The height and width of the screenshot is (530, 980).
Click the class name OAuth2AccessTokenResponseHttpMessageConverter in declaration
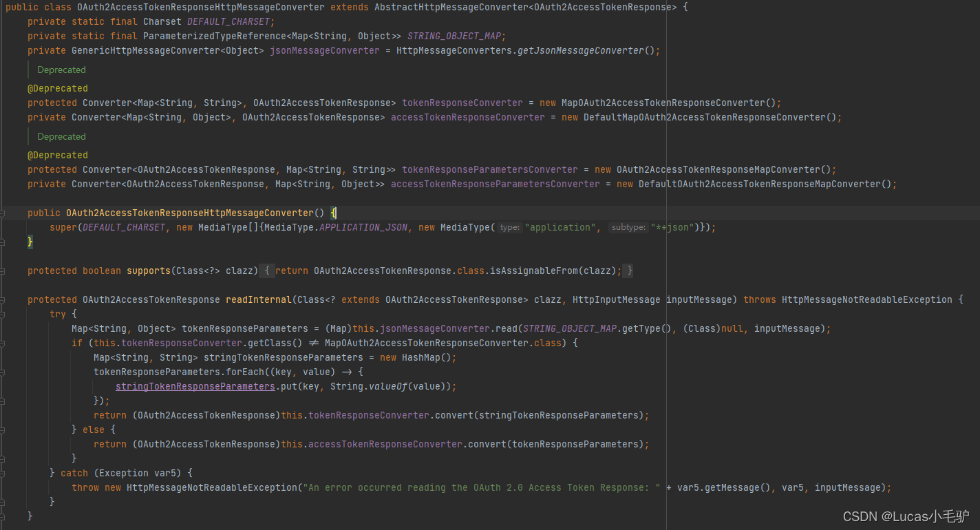click(x=201, y=8)
